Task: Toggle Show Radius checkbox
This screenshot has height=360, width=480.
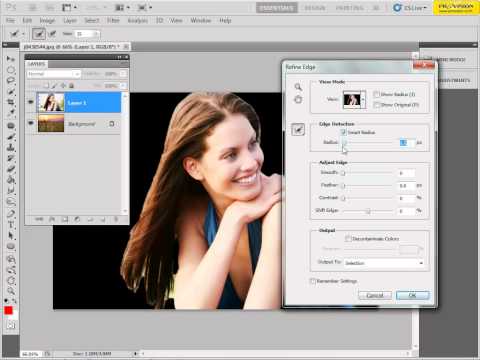Action: click(x=376, y=94)
